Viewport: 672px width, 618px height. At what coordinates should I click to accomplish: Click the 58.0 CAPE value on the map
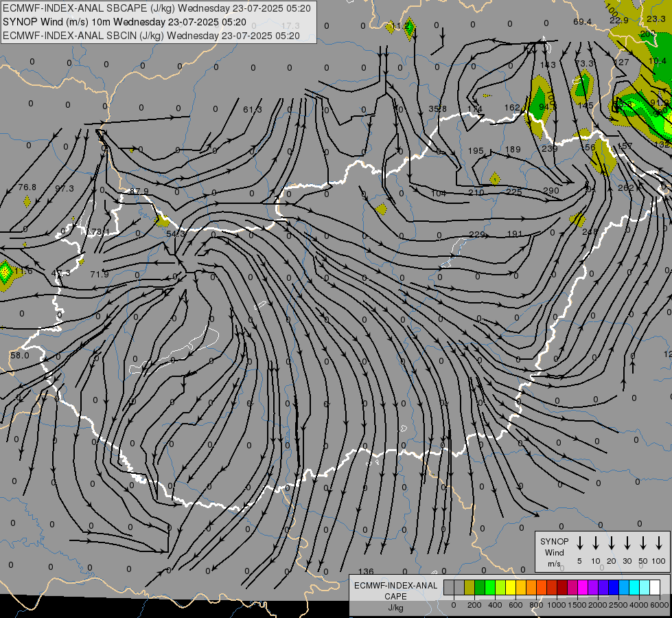[20, 356]
